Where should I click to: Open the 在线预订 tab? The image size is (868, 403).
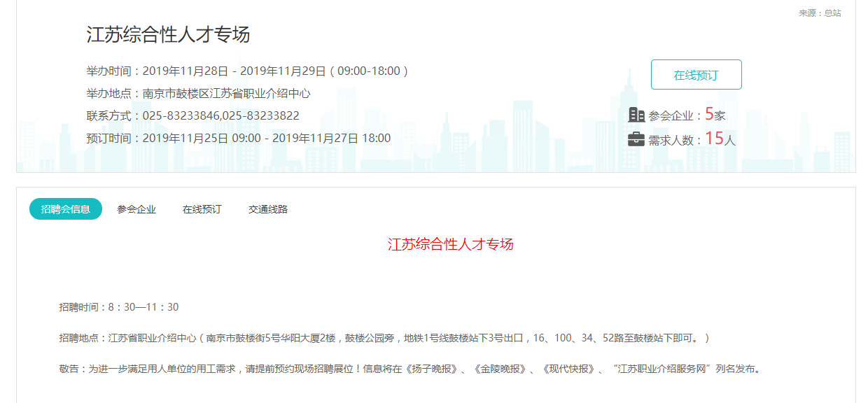[x=202, y=209]
